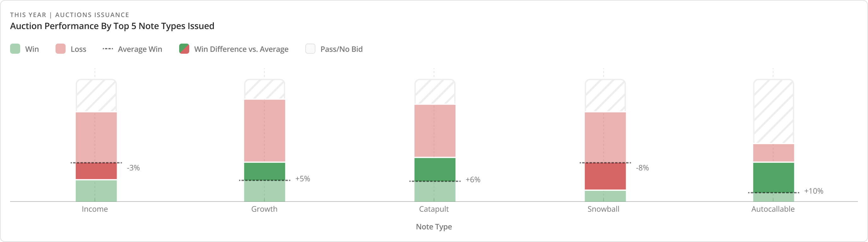The width and height of the screenshot is (868, 242).
Task: Click the Growth axis label
Action: 264,209
